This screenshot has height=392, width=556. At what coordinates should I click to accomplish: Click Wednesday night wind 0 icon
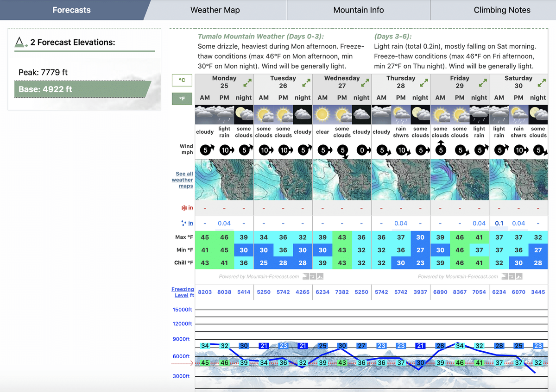tap(363, 149)
